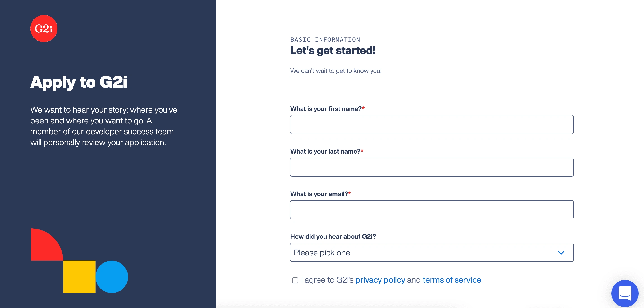Focus the last name input field
Viewport: 644px width, 308px height.
click(x=432, y=167)
